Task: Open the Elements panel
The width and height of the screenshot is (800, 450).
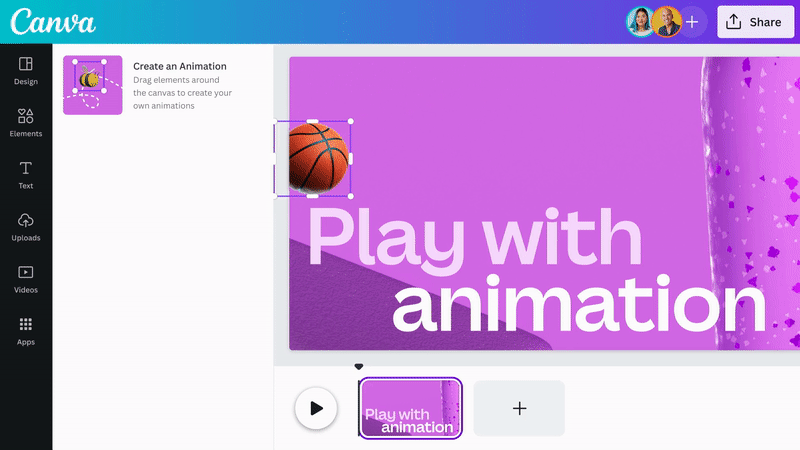Action: pos(26,122)
